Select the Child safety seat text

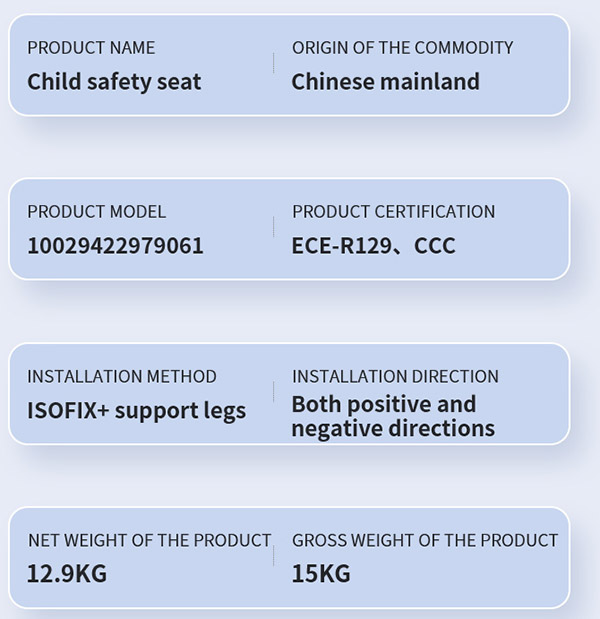tap(114, 82)
